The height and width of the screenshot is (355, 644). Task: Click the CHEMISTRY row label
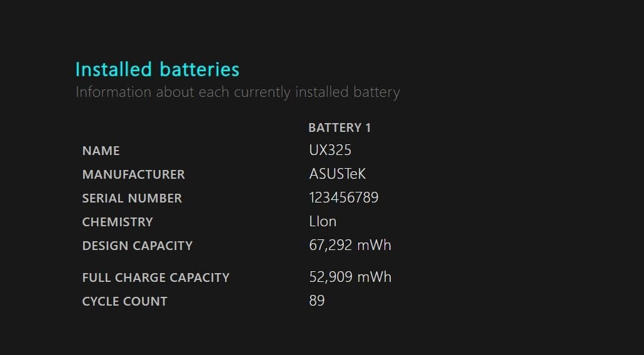[x=118, y=222]
